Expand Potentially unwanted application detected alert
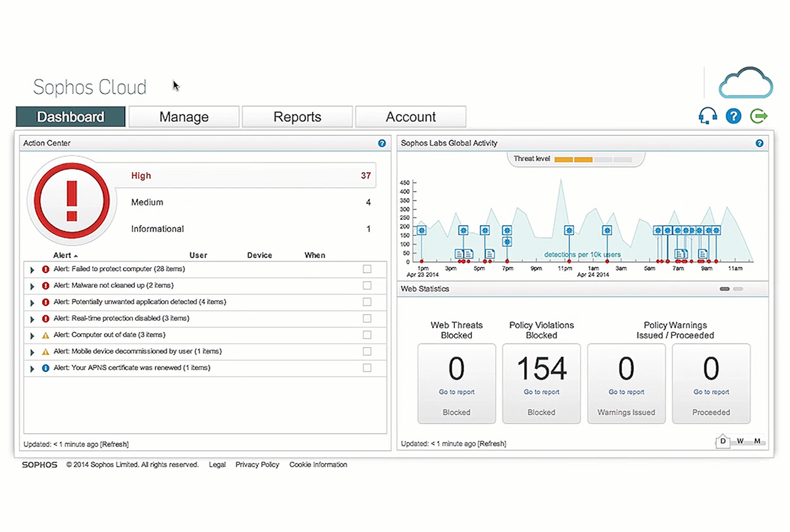 pos(32,302)
